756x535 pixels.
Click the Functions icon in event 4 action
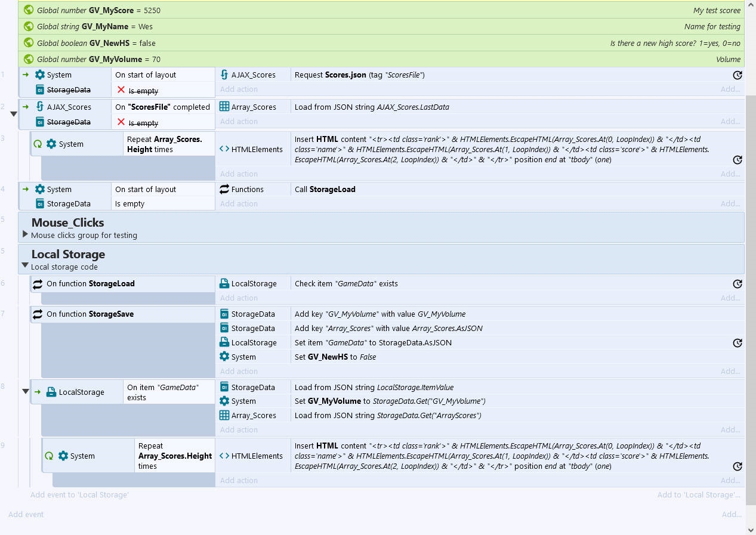224,189
